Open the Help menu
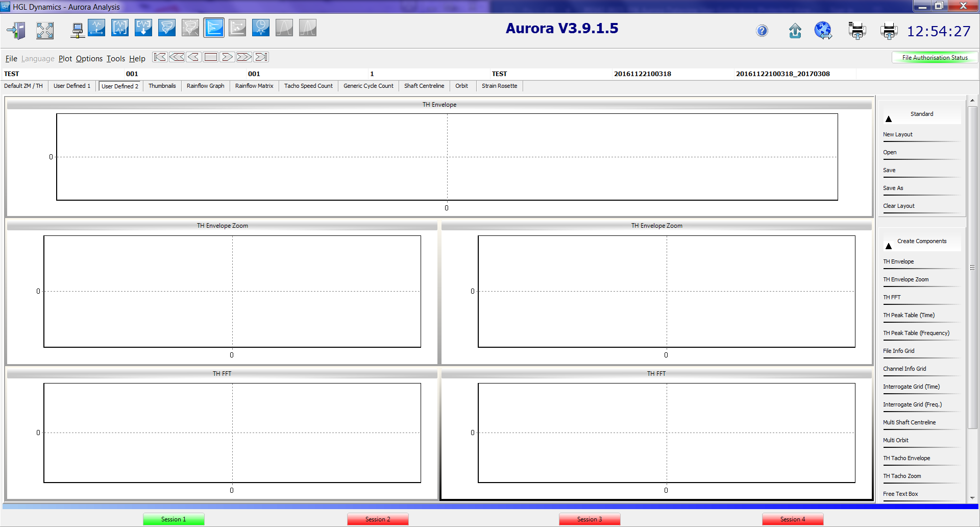Screen dimensions: 980x527 click(137, 59)
